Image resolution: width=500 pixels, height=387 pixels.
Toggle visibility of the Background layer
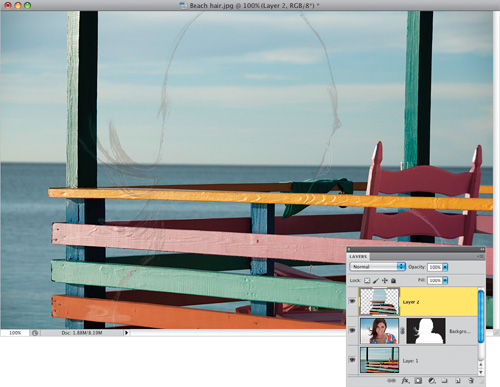pyautogui.click(x=352, y=330)
